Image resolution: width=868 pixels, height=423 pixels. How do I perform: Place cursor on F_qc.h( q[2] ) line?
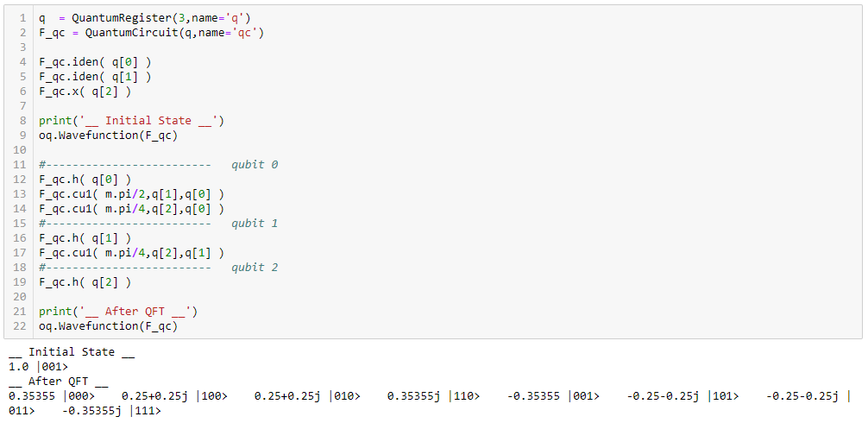point(85,281)
